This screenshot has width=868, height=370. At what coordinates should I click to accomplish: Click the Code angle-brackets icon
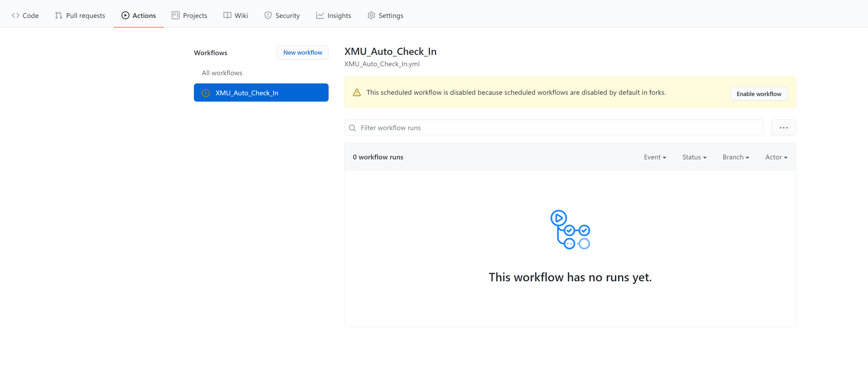click(x=16, y=16)
